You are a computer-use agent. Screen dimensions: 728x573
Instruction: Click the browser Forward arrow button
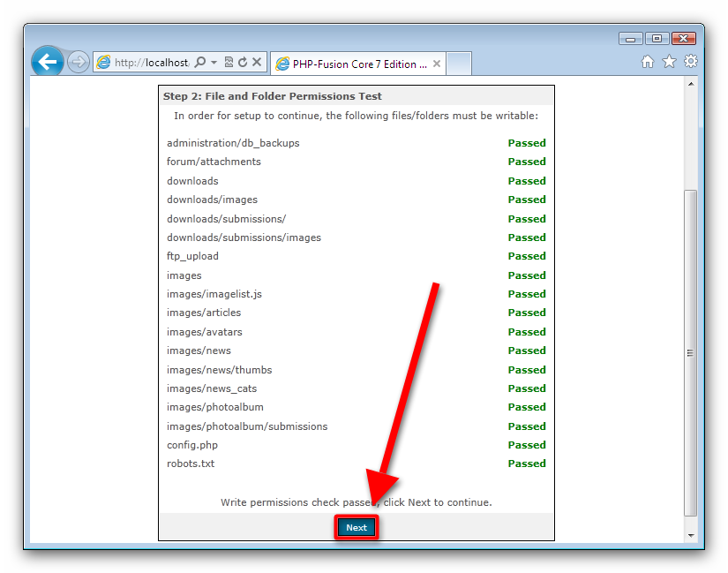79,63
